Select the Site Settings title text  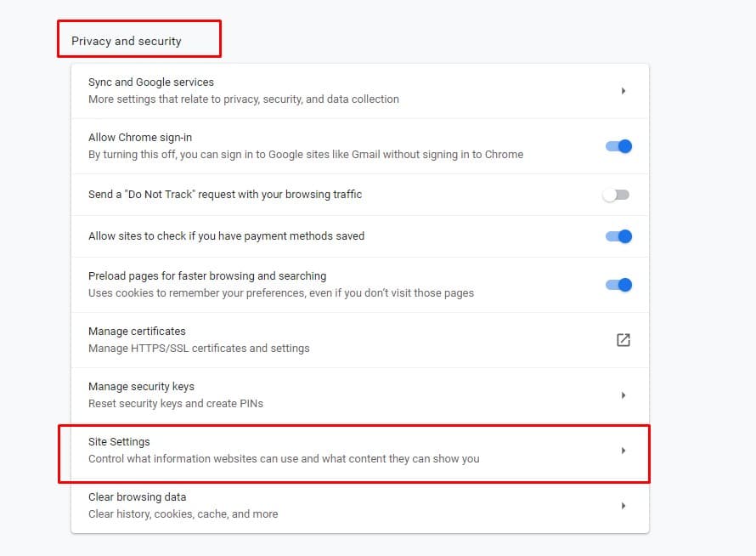point(119,442)
